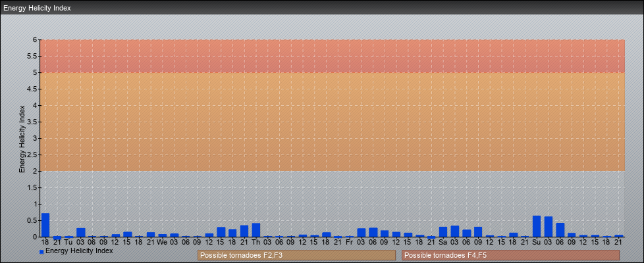This screenshot has width=644, height=263.
Task: Click the Su day label on x-axis
Action: tap(537, 242)
